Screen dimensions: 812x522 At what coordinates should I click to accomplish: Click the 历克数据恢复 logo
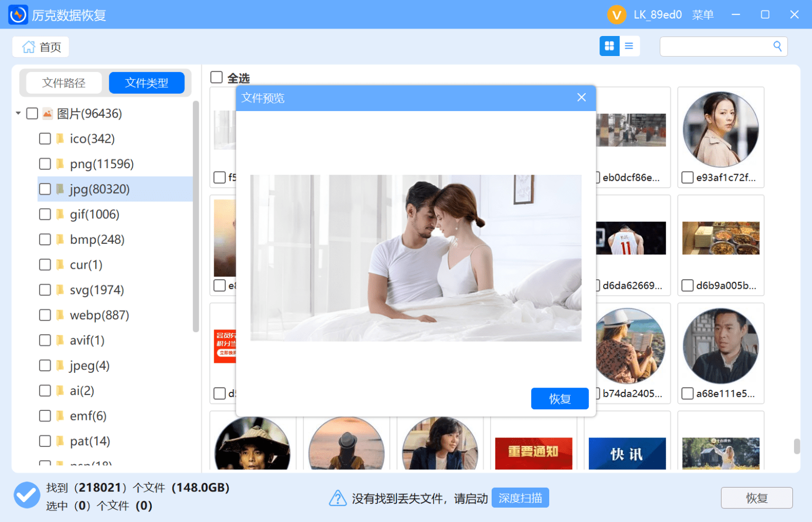click(x=17, y=14)
